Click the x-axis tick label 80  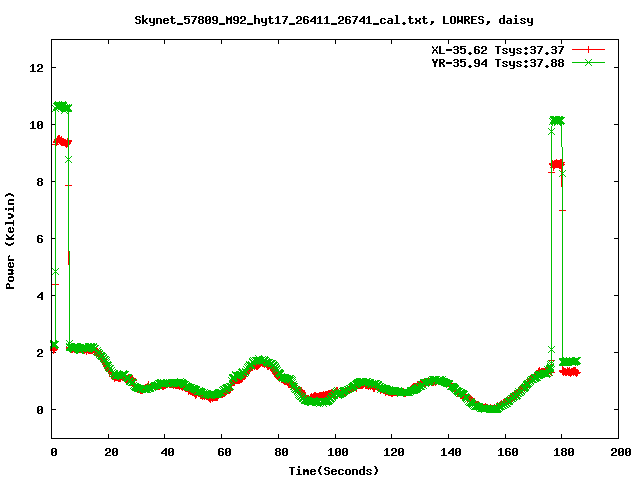[281, 452]
